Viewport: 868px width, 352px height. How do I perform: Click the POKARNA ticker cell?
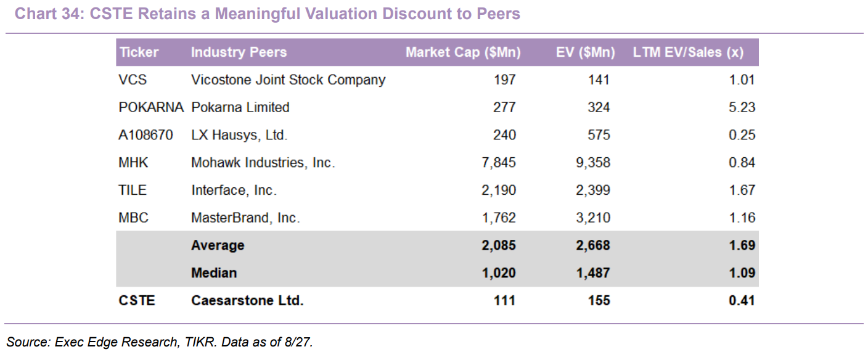click(x=151, y=107)
